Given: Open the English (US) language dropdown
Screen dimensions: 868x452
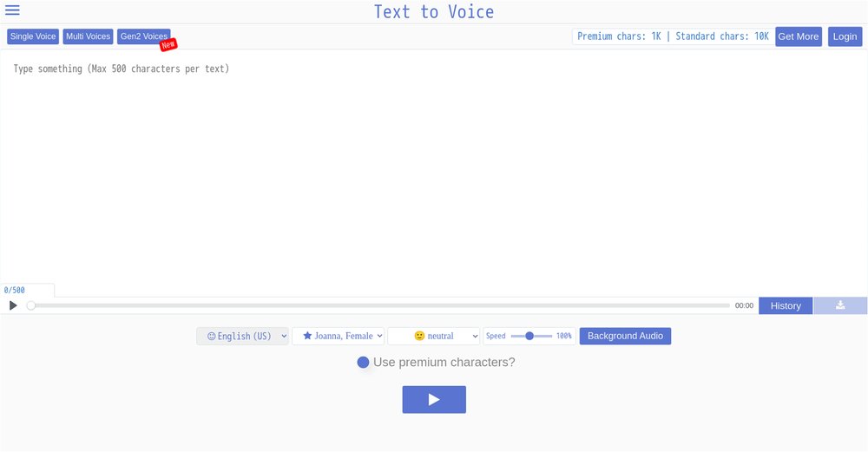Looking at the screenshot, I should 242,336.
